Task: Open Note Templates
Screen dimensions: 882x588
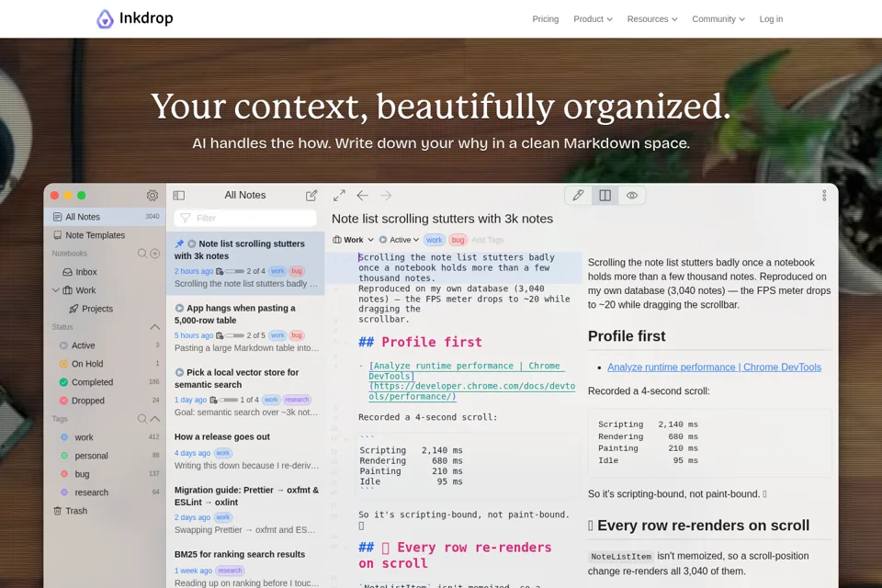Action: (x=105, y=235)
